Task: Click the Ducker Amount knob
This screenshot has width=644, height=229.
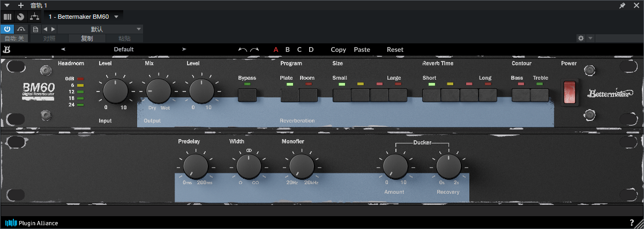Action: pos(395,166)
